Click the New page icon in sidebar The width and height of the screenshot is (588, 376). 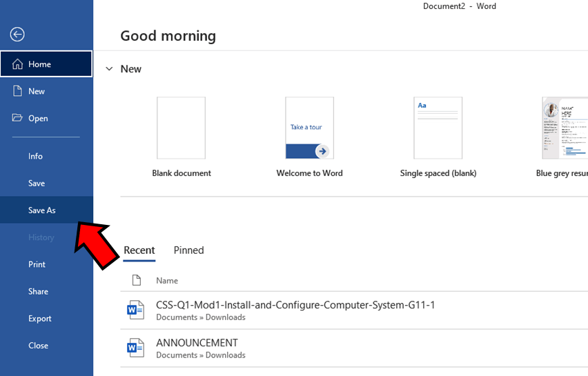[x=17, y=91]
